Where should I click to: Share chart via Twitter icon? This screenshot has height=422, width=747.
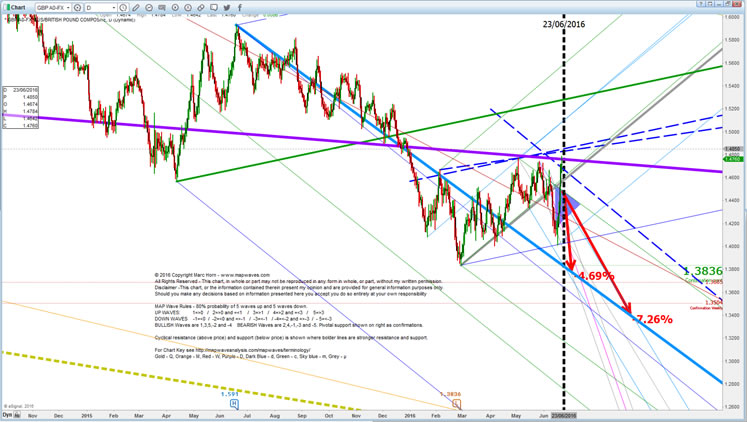[x=227, y=8]
